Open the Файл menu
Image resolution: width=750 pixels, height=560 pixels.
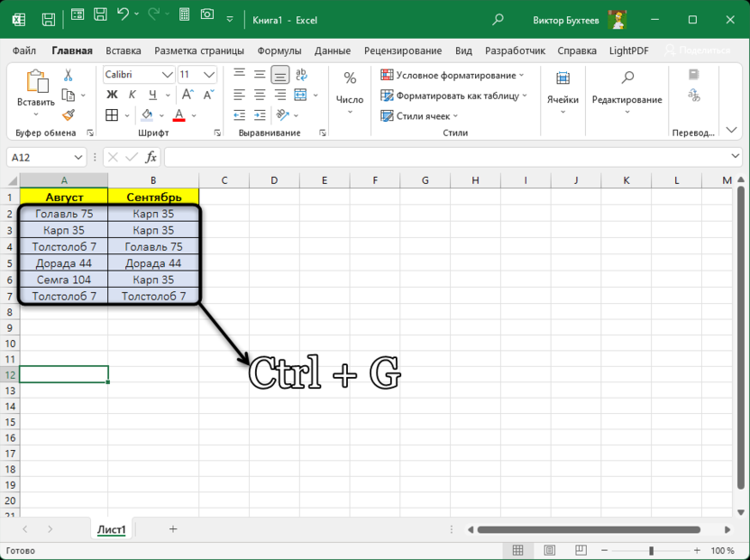[x=24, y=50]
